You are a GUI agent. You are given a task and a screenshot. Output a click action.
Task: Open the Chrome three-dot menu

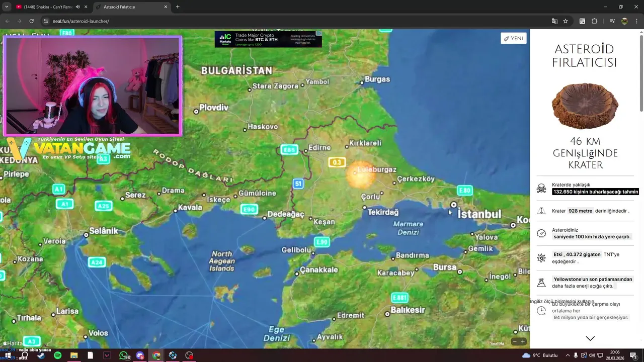(636, 21)
